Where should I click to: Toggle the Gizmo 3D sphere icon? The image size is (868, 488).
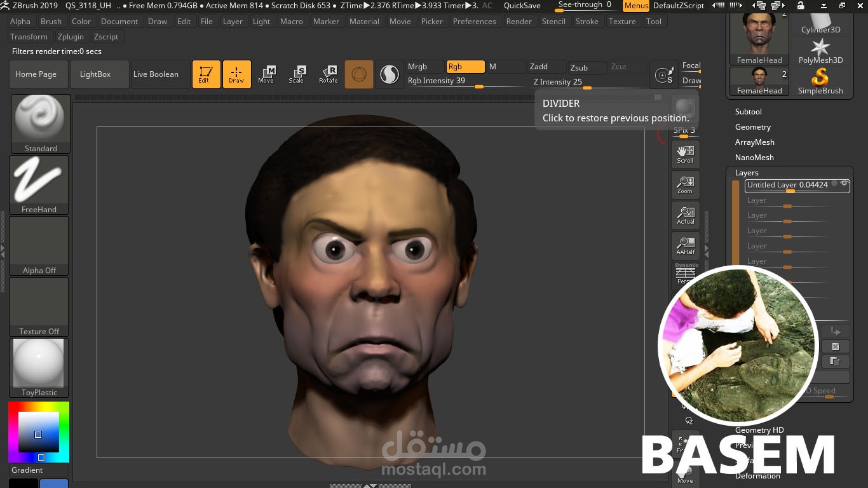(359, 74)
